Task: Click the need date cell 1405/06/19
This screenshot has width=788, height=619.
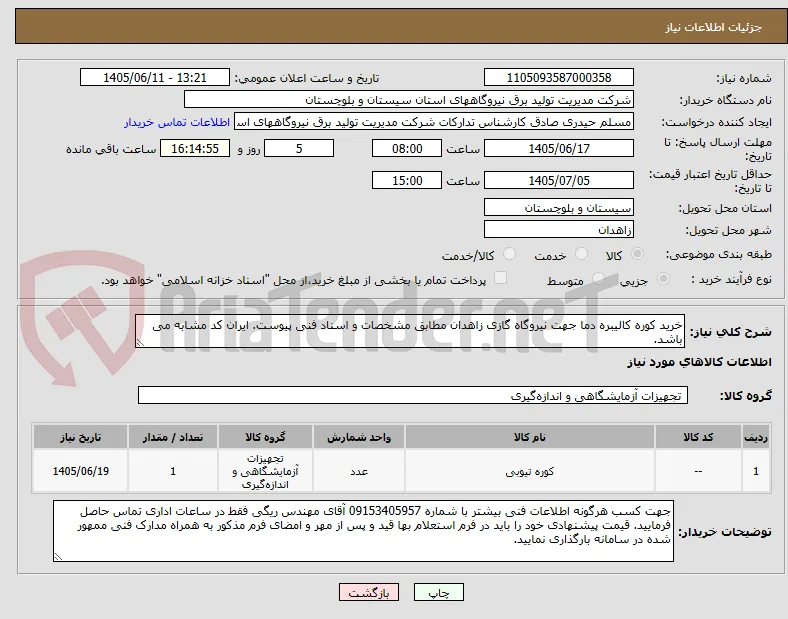Action: tap(80, 471)
